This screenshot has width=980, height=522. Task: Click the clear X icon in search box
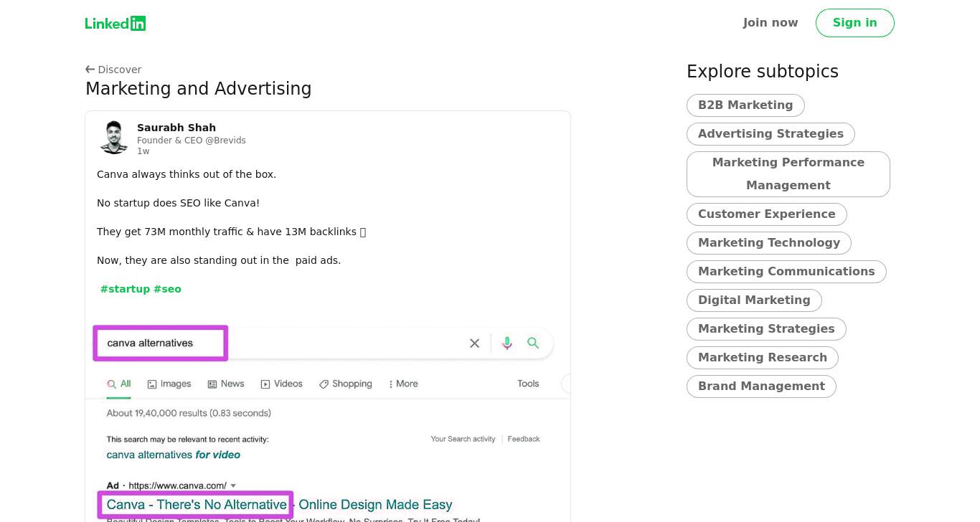click(474, 343)
